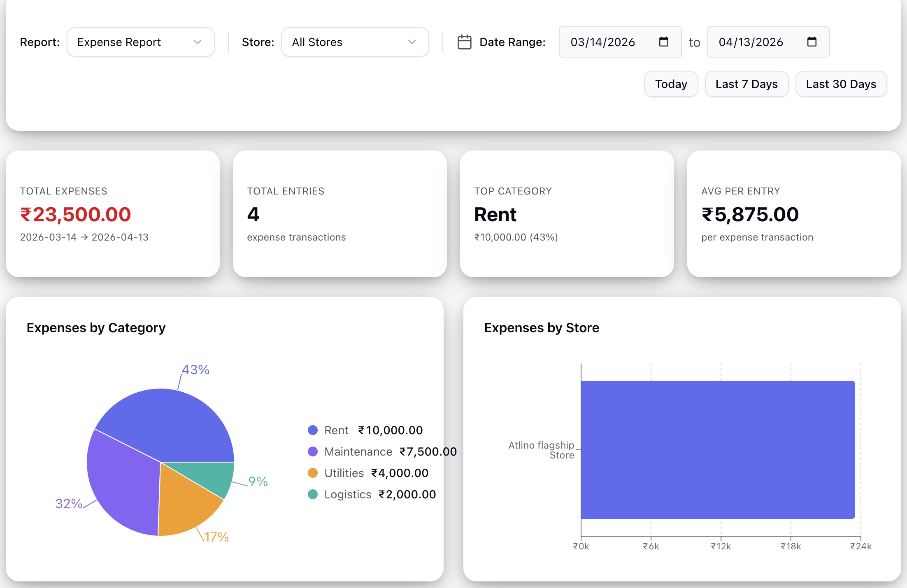
Task: Select the Total Expenses summary card
Action: (x=112, y=214)
